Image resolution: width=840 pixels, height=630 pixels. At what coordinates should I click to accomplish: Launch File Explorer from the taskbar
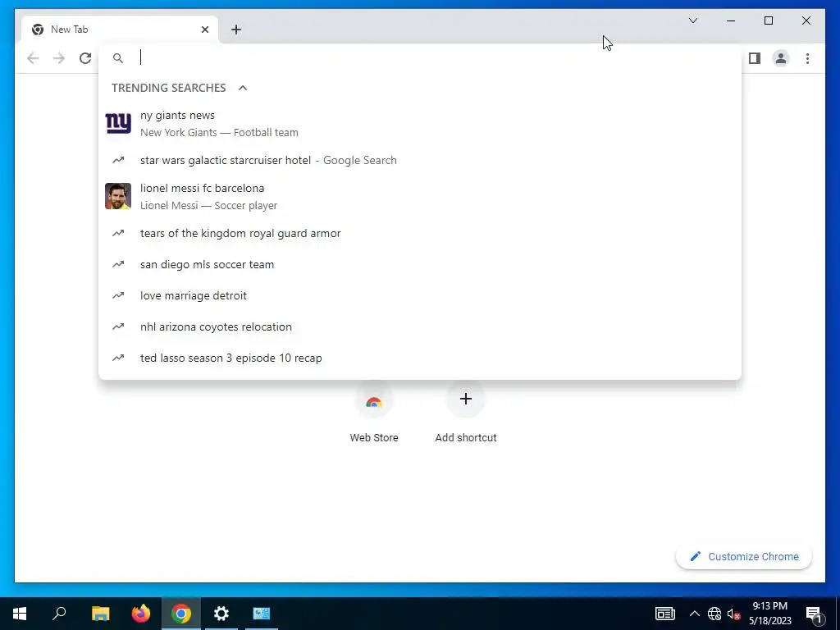pos(100,614)
